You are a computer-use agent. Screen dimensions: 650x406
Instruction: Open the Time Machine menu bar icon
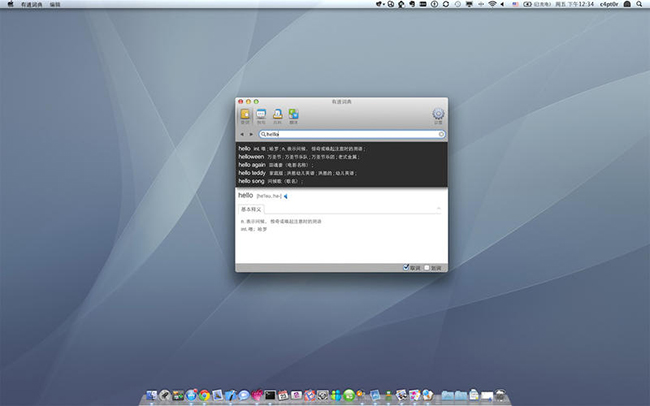[x=458, y=4]
